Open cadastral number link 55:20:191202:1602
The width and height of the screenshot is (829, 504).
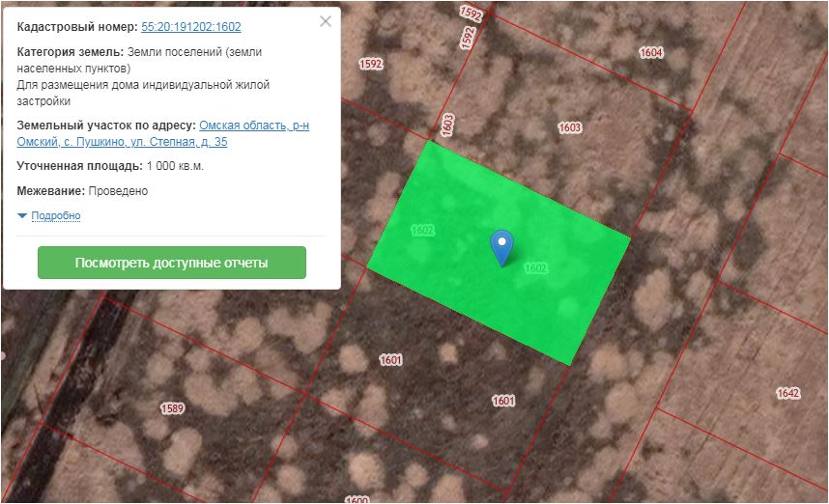[191, 27]
